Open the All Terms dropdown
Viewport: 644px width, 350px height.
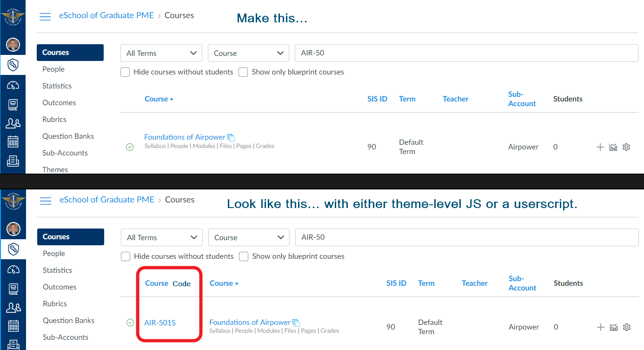pyautogui.click(x=161, y=53)
